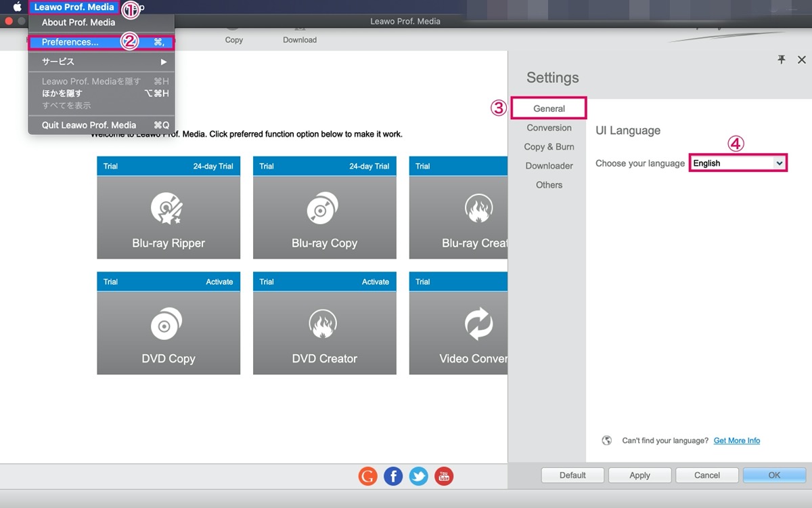The height and width of the screenshot is (508, 812).
Task: Click Activate on the DVD Copy tile
Action: pyautogui.click(x=219, y=282)
